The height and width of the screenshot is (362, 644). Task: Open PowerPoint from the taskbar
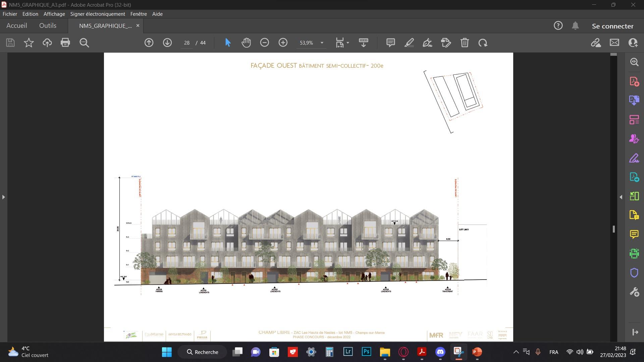[x=477, y=352]
